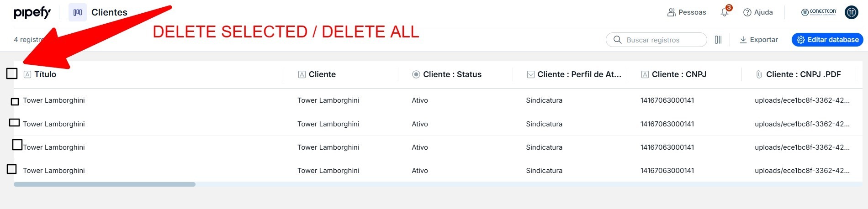Open the Ajuda help menu
The height and width of the screenshot is (209, 868).
(x=758, y=12)
